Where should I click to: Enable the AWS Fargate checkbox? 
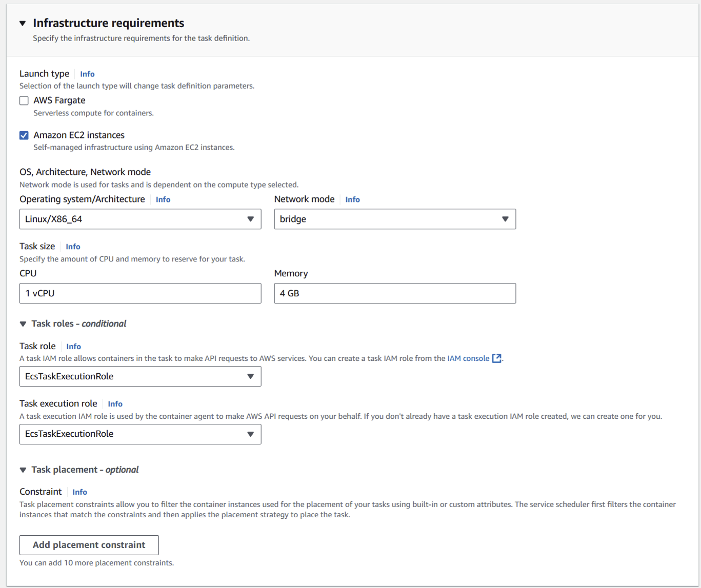pos(24,101)
